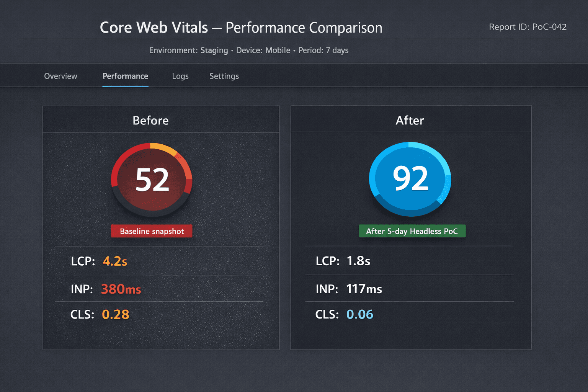Image resolution: width=588 pixels, height=392 pixels.
Task: Select the Performance tab
Action: (x=125, y=76)
